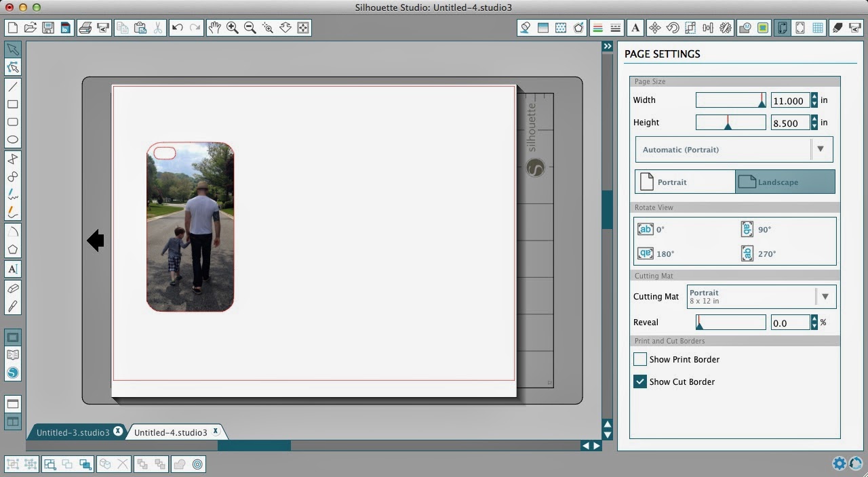Uncheck Show Cut Border
The image size is (868, 477).
pos(639,381)
